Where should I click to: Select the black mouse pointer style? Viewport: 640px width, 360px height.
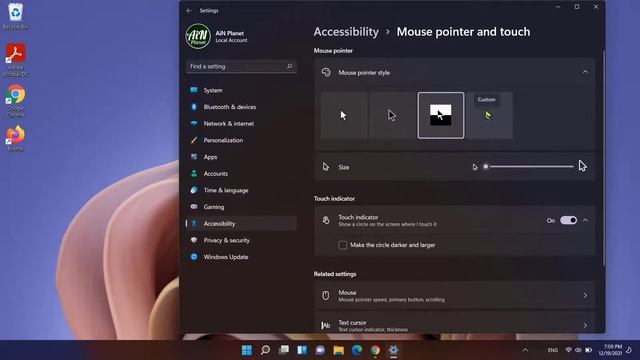pyautogui.click(x=392, y=116)
